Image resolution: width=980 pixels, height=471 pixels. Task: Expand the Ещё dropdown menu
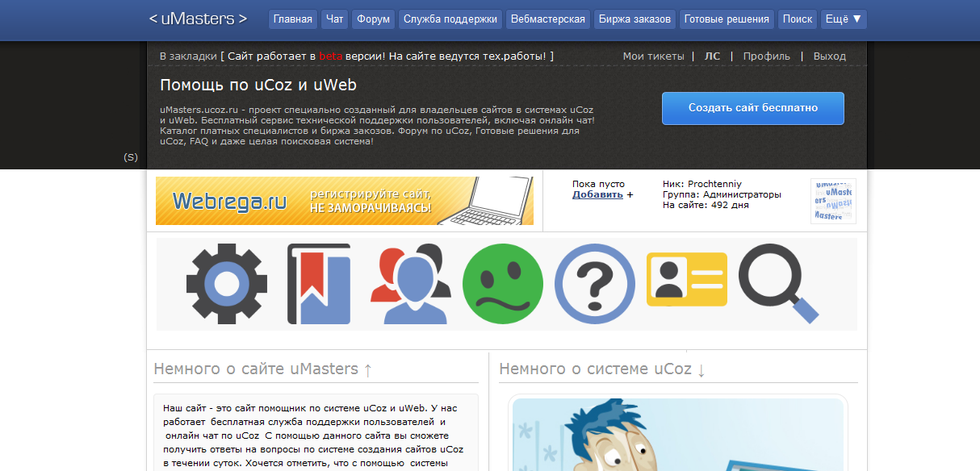point(844,19)
